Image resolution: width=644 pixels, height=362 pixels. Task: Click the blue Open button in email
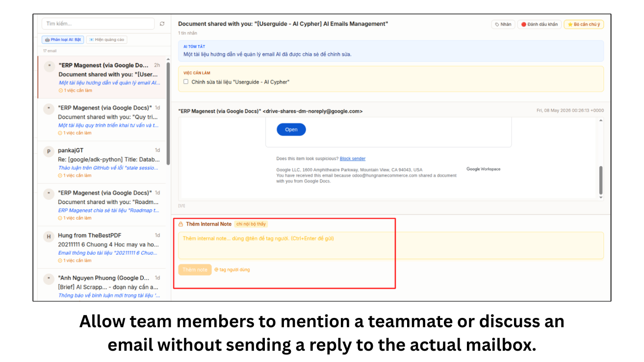coord(291,130)
